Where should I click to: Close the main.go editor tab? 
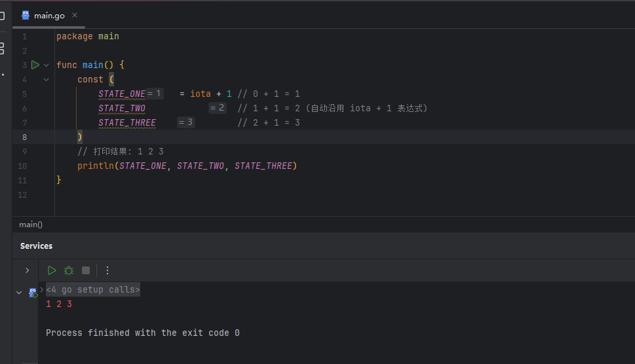coord(75,15)
